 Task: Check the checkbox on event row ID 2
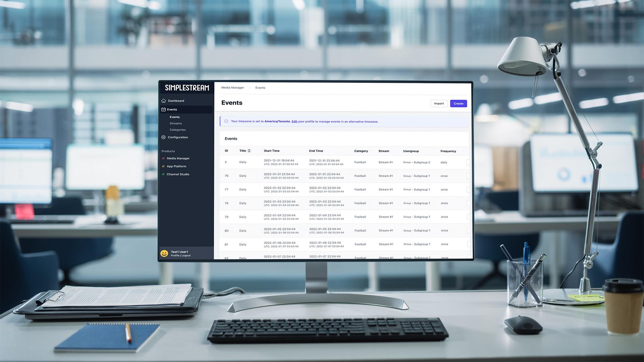click(468, 162)
